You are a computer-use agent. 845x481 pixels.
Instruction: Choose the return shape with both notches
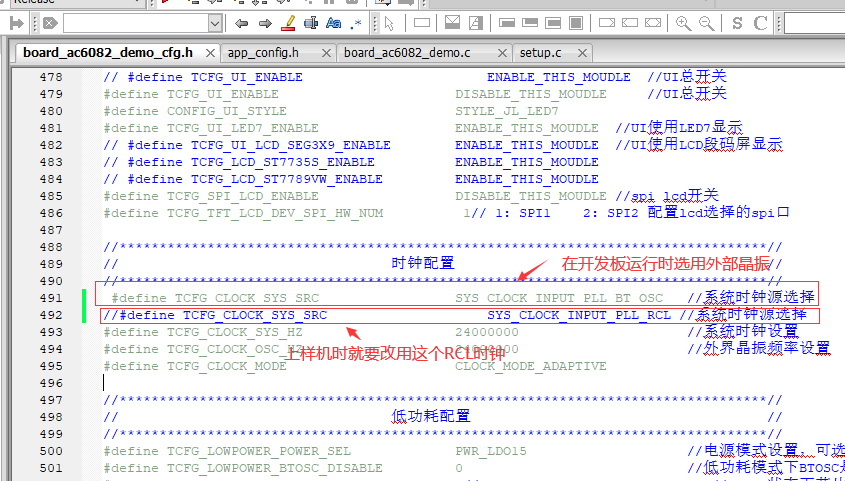coord(653,23)
